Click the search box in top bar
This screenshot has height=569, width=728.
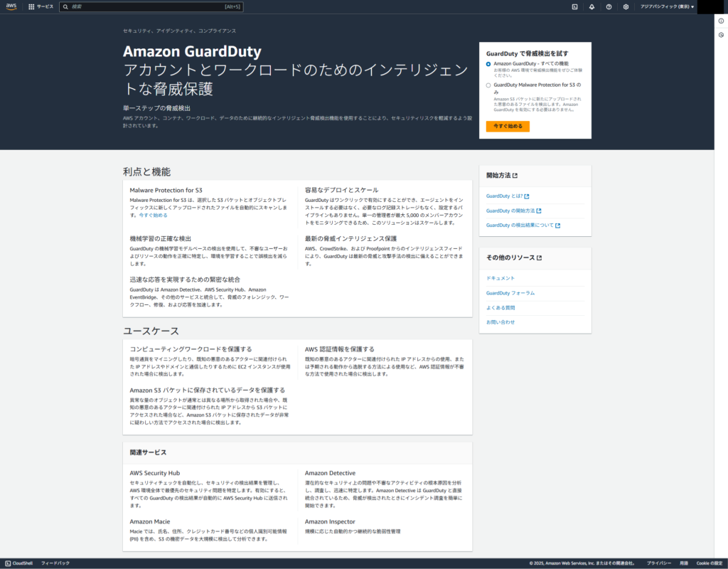[151, 7]
